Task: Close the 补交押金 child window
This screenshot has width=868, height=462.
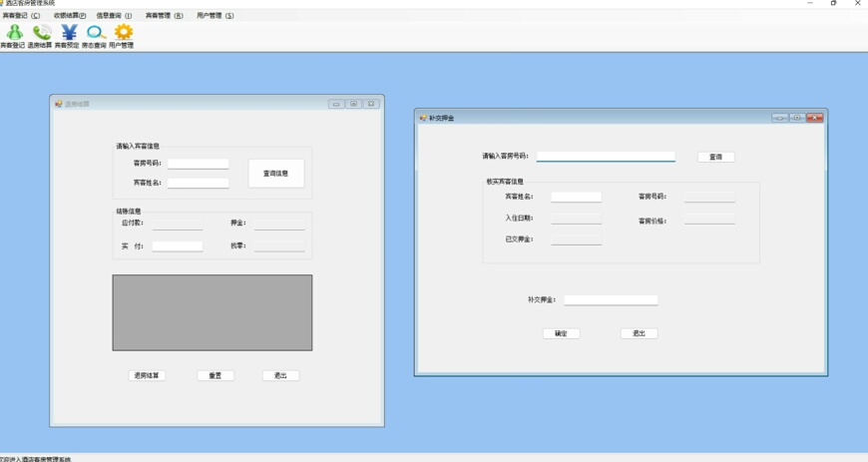Action: pyautogui.click(x=815, y=118)
